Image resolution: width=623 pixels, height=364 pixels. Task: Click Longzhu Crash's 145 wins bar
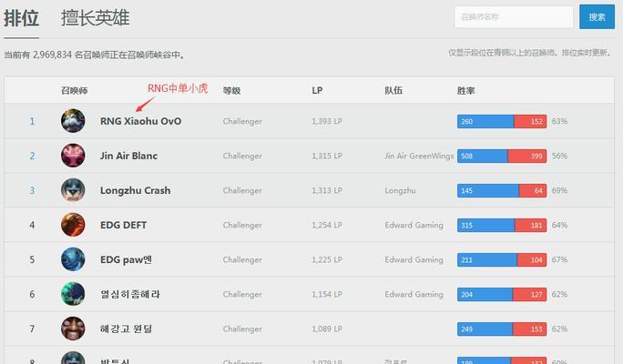pos(488,190)
